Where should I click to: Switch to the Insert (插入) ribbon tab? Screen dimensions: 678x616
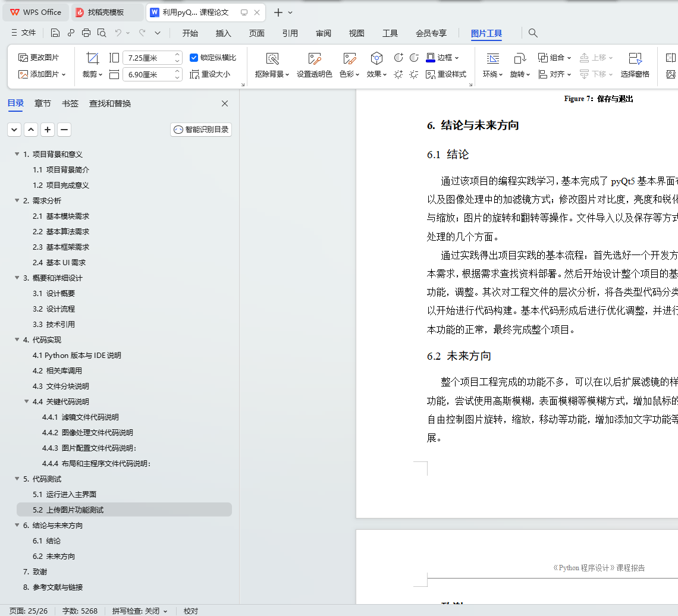tap(223, 33)
